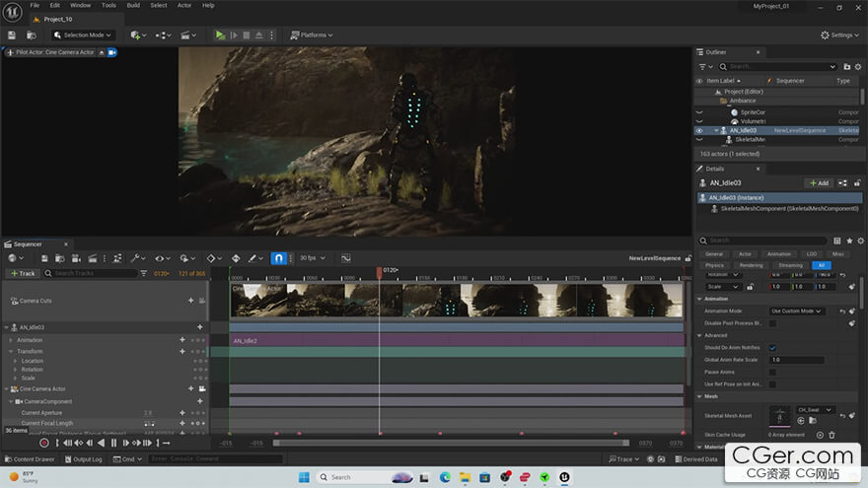Click the green Track add button
This screenshot has width=868, height=488.
[23, 273]
